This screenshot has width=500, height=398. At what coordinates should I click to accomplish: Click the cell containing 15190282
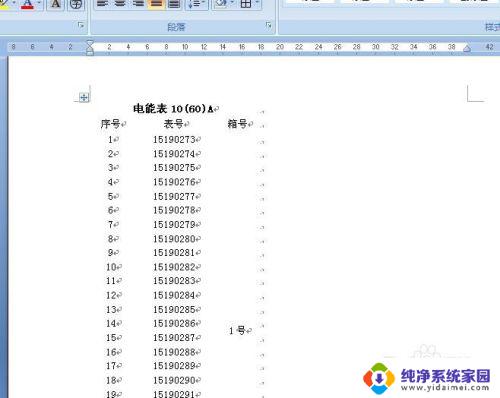(174, 267)
